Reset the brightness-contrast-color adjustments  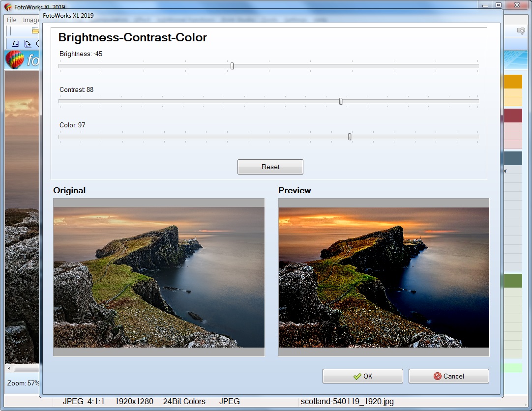tap(270, 167)
